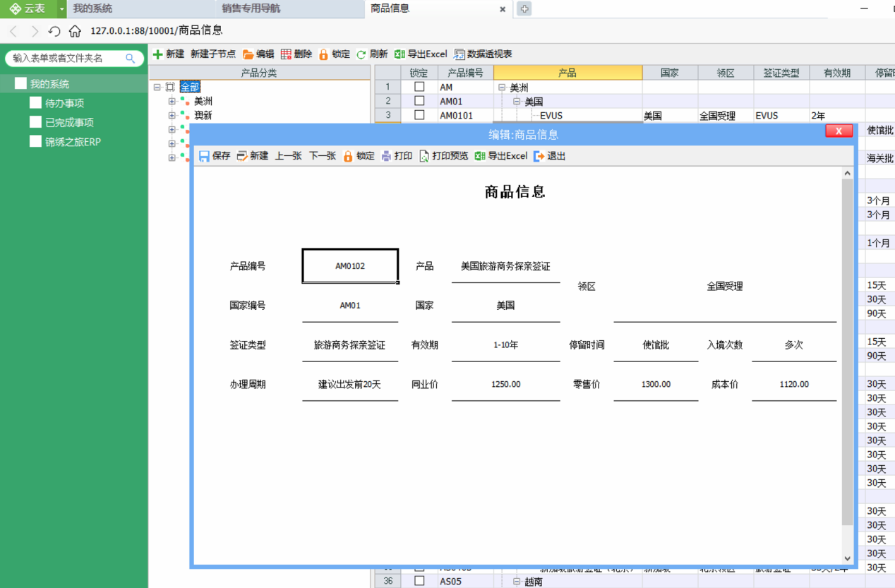Click the dialog vertical scrollbar thumb
This screenshot has height=588, width=895.
[847, 352]
